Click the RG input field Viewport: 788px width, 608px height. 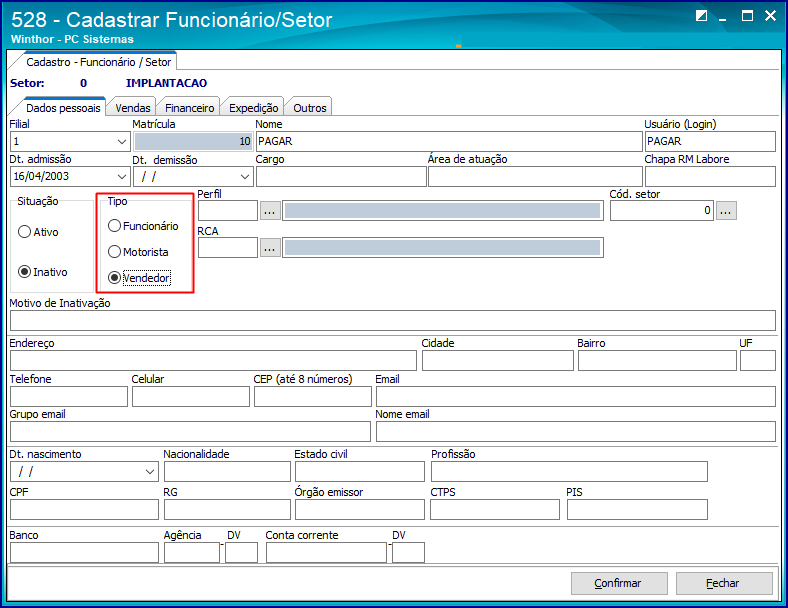click(227, 510)
